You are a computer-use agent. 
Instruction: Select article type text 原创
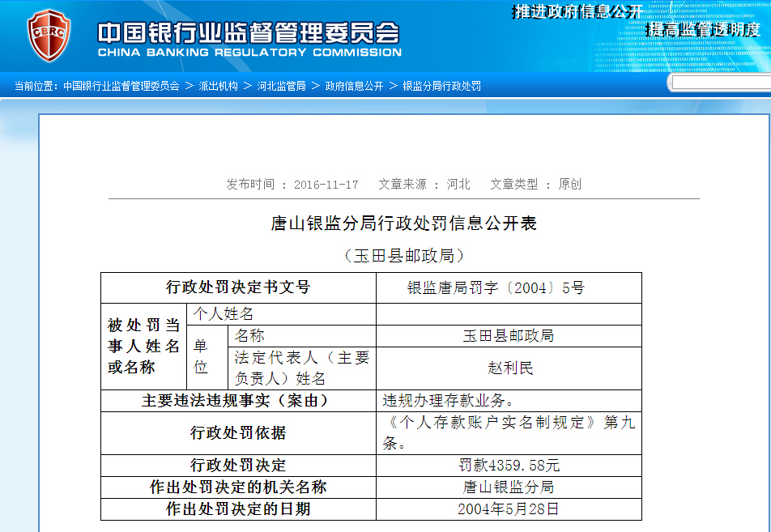pos(570,185)
